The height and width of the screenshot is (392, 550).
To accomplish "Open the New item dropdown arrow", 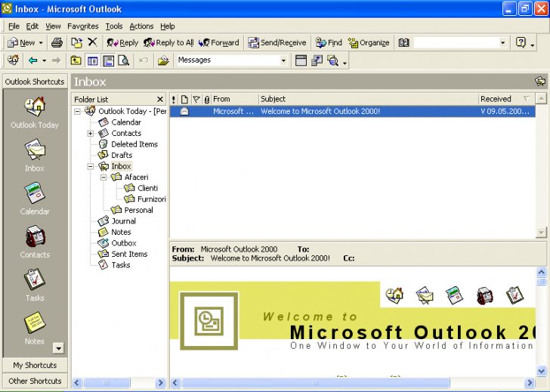I will tap(41, 43).
